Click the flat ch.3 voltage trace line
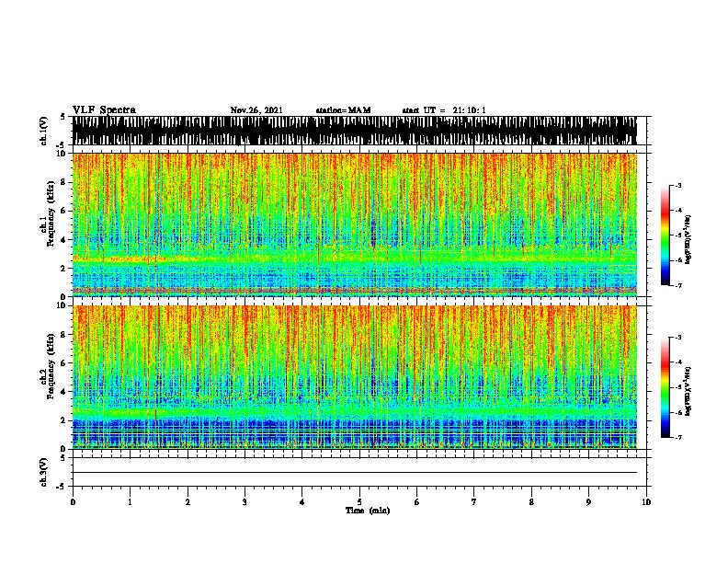The image size is (728, 563). point(355,473)
